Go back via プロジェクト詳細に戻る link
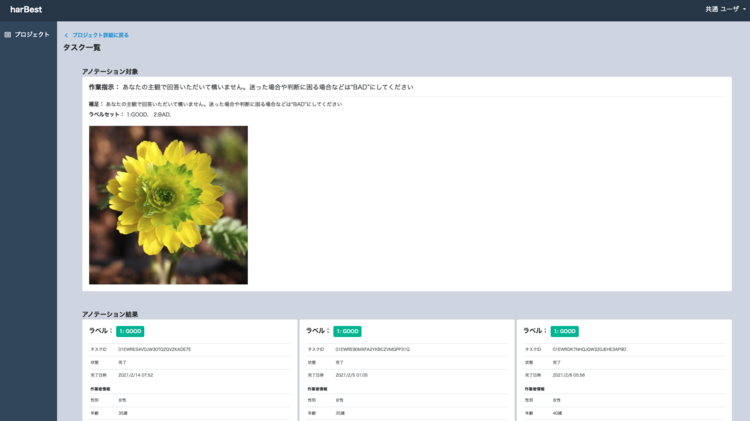750x421 pixels. pos(97,35)
